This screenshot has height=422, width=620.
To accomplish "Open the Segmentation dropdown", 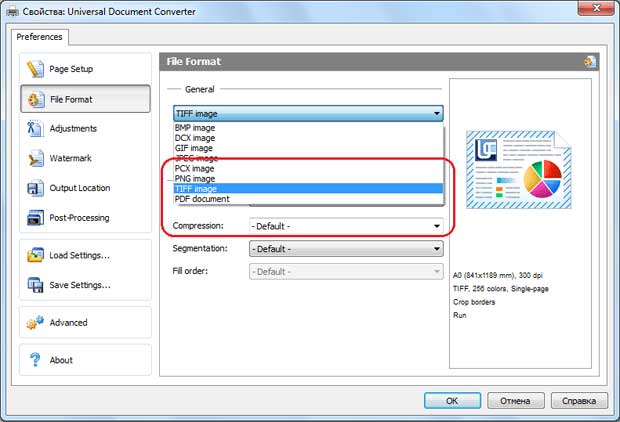I will point(346,249).
